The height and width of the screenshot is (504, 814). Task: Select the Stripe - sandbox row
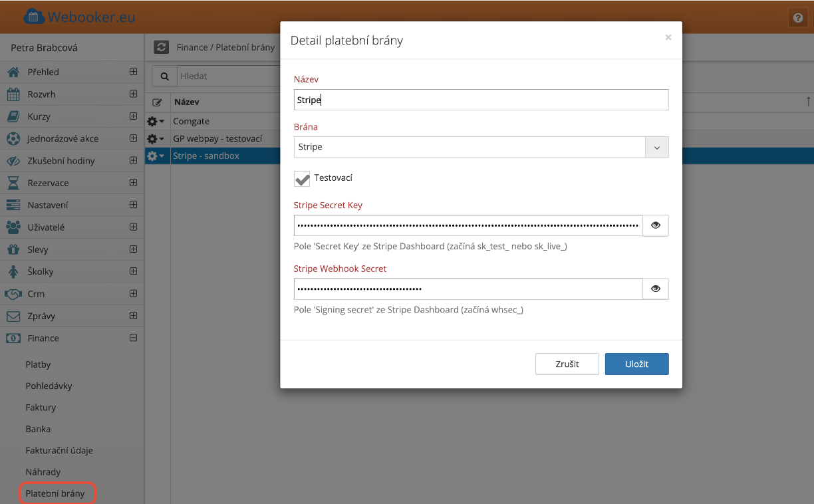pyautogui.click(x=206, y=156)
